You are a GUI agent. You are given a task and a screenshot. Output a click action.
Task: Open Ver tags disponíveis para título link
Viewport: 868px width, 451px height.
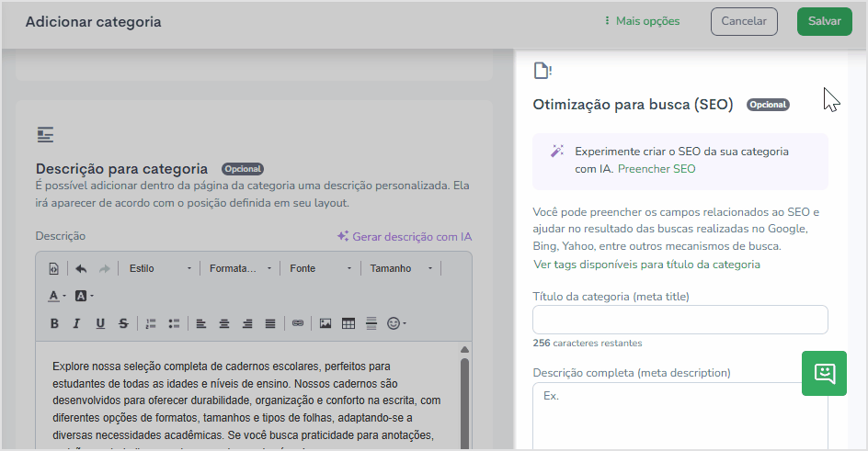pyautogui.click(x=646, y=265)
